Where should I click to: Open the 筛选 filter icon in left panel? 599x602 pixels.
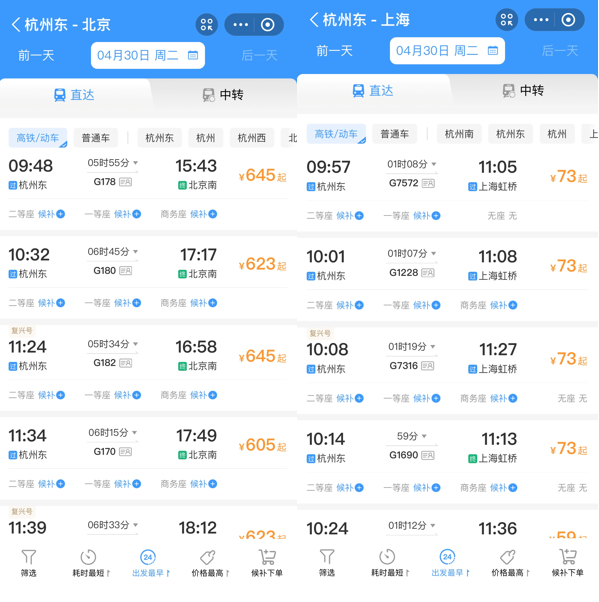28,563
